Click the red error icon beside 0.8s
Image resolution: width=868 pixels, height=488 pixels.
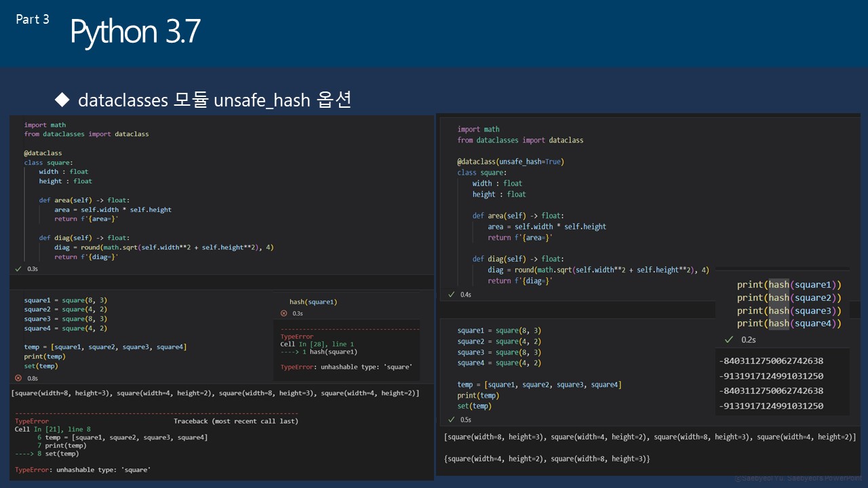[x=18, y=378]
